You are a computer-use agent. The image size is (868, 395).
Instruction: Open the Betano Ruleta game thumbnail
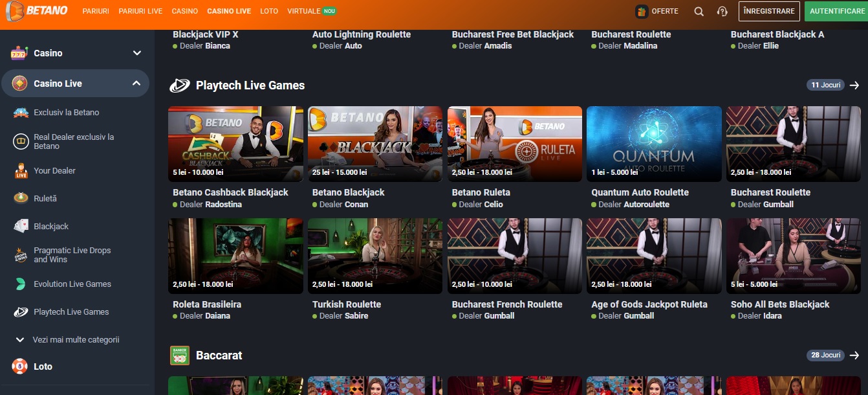[515, 144]
